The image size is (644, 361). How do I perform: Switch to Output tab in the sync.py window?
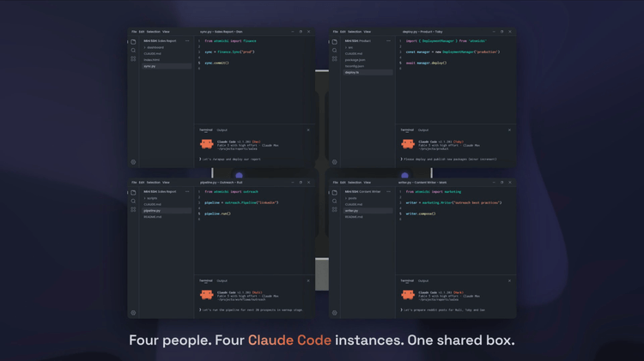222,130
